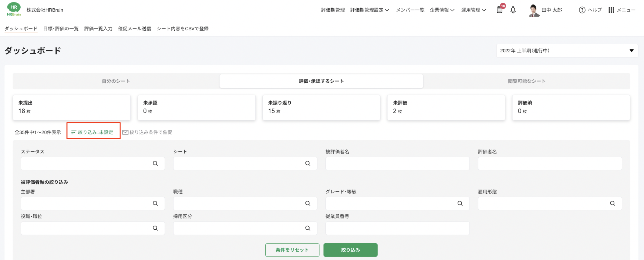Click the envelope icon for 絞り込み条件で催促
644x260 pixels.
(x=125, y=132)
